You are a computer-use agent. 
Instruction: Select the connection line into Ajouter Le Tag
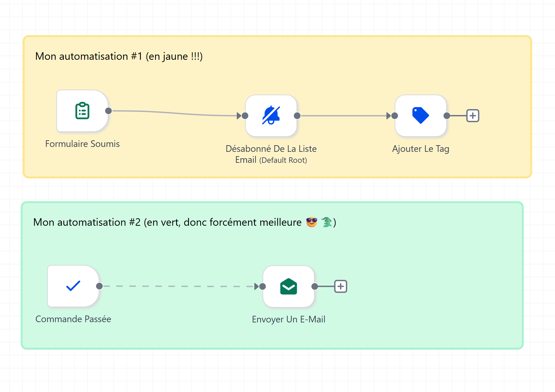[x=345, y=116]
